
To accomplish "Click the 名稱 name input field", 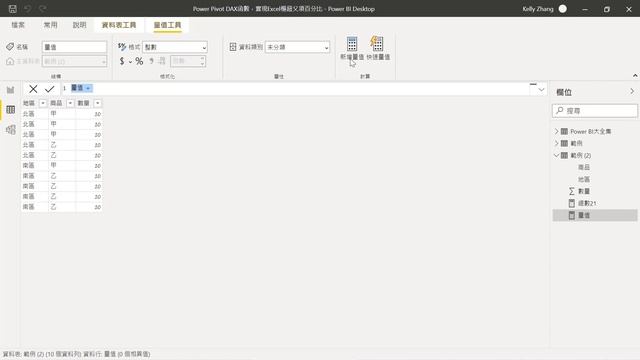I will pos(74,47).
